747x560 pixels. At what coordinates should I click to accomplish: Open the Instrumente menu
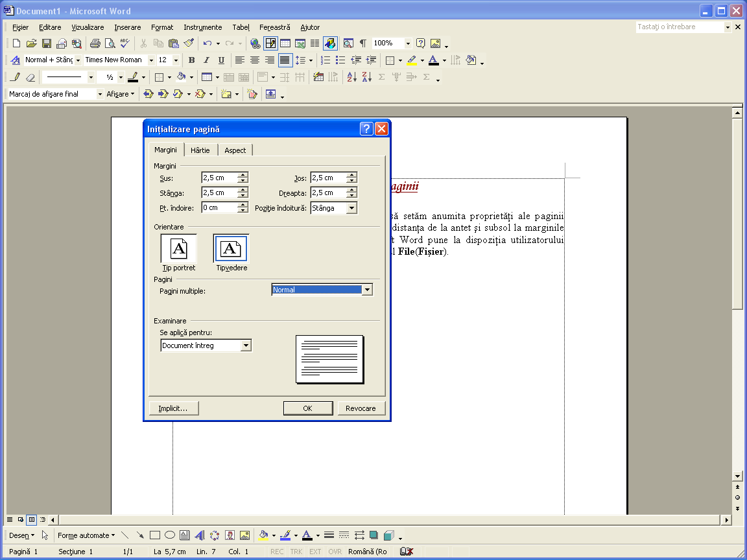pos(203,27)
